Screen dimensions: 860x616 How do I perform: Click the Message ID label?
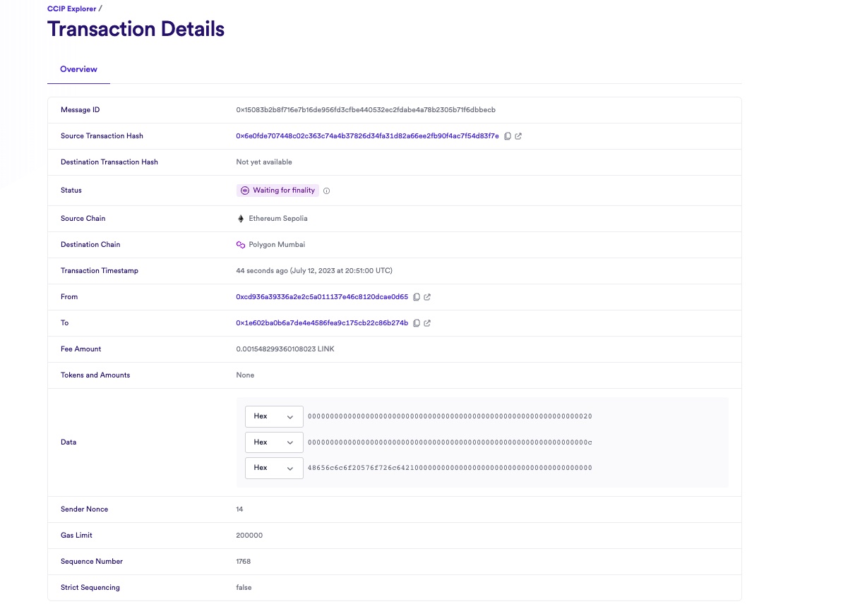click(80, 110)
